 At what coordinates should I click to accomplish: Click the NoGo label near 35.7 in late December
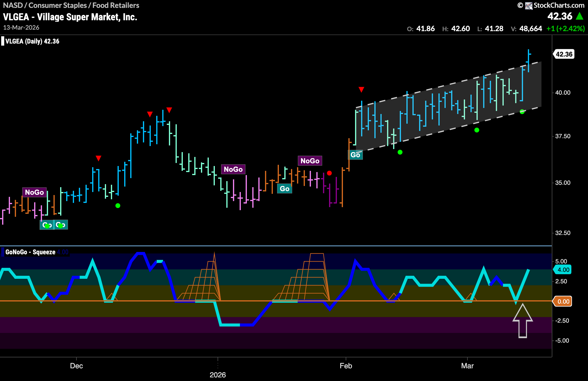point(233,169)
